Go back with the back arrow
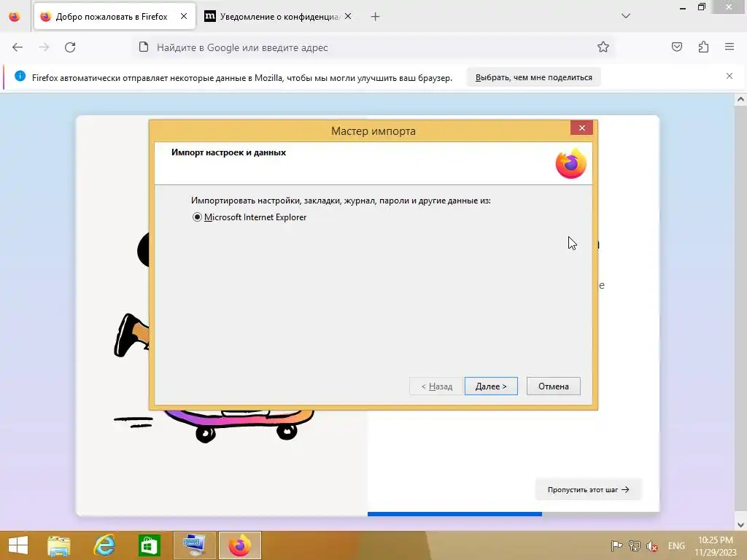This screenshot has width=747, height=560. point(18,47)
